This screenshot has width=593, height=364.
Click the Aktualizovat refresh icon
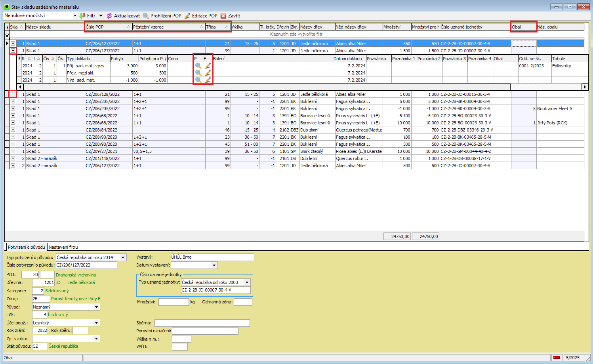109,16
